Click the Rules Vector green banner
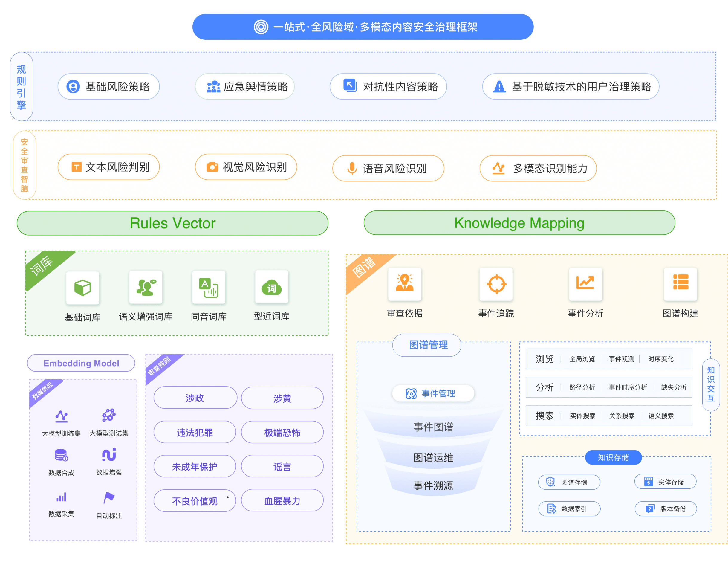 click(x=172, y=223)
